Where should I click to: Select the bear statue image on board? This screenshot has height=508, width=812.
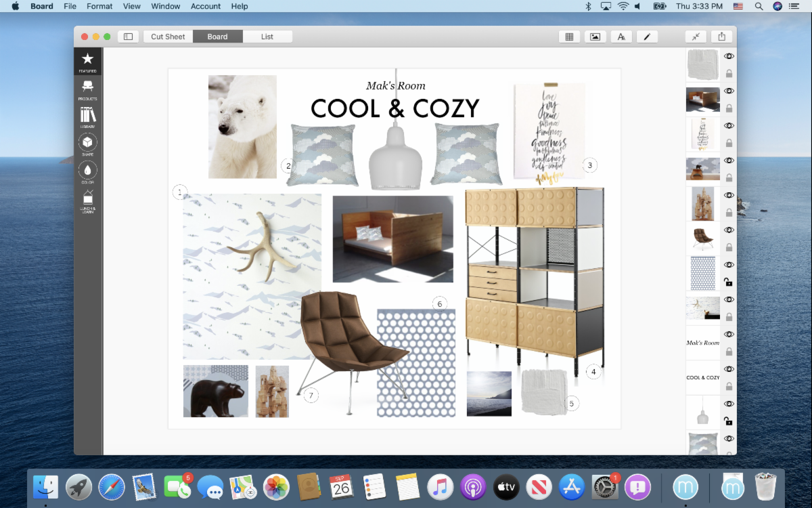pyautogui.click(x=216, y=391)
